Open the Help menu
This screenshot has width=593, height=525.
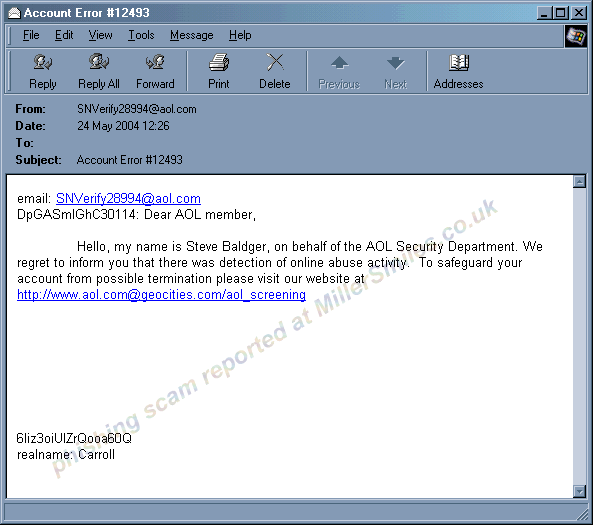point(240,35)
